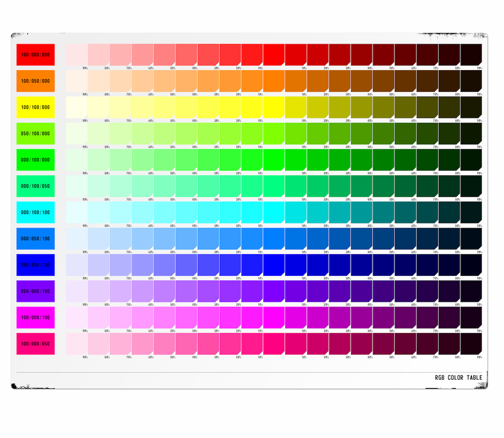Click the 000/100/050 spring green swatch

point(35,186)
